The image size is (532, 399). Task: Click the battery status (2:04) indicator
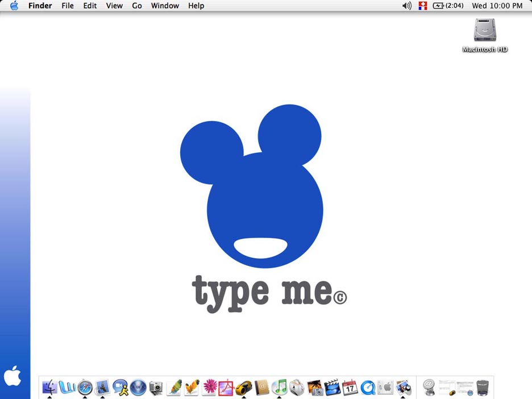[448, 6]
